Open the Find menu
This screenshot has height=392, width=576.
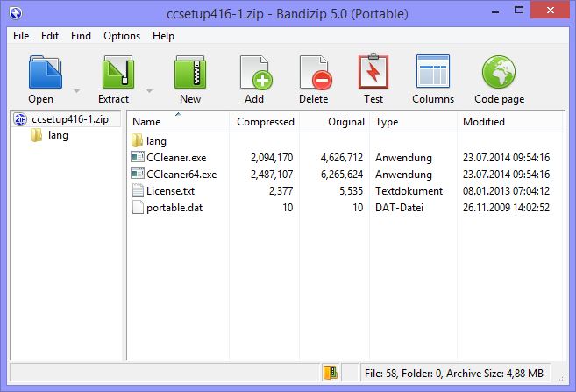pyautogui.click(x=81, y=36)
